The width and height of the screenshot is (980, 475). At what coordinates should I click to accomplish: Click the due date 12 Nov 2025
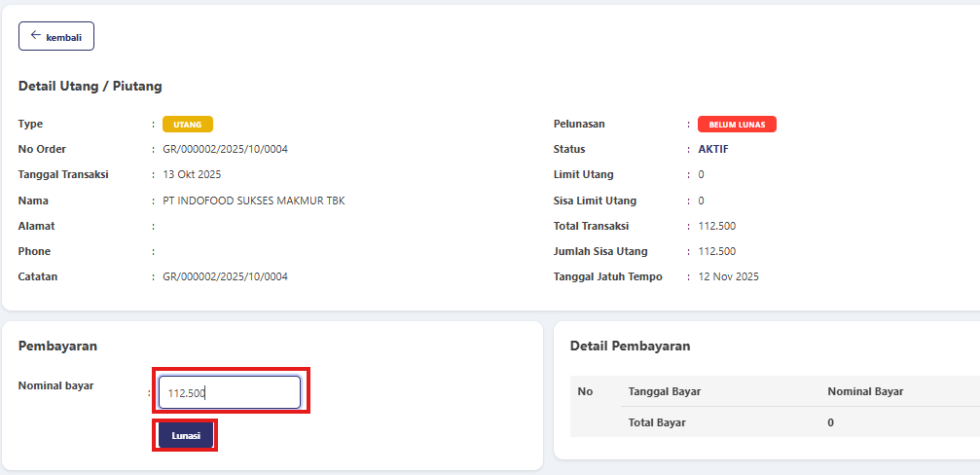point(728,276)
